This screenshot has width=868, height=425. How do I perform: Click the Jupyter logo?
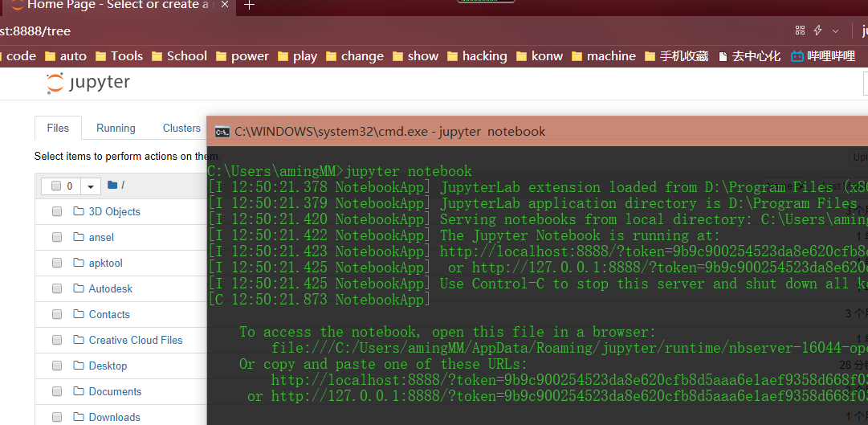(88, 83)
